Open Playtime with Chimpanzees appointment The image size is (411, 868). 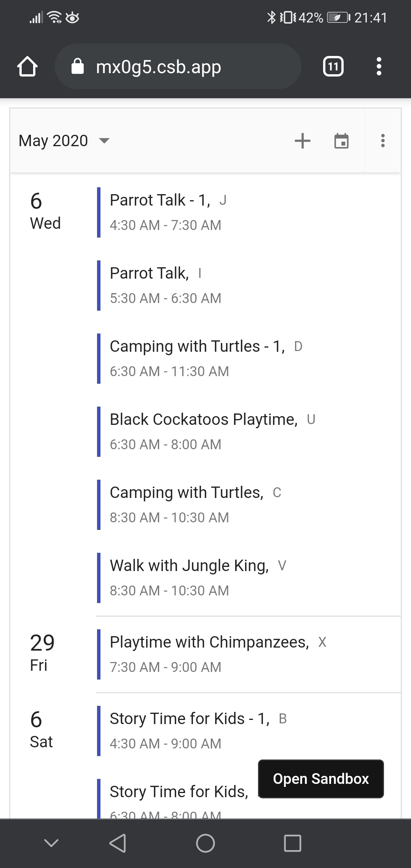point(209,654)
